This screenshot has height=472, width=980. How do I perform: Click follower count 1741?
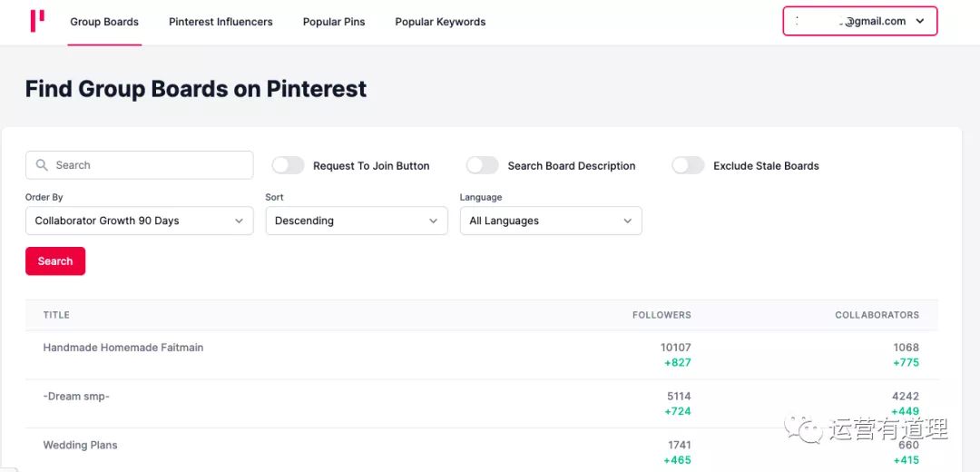click(x=680, y=445)
